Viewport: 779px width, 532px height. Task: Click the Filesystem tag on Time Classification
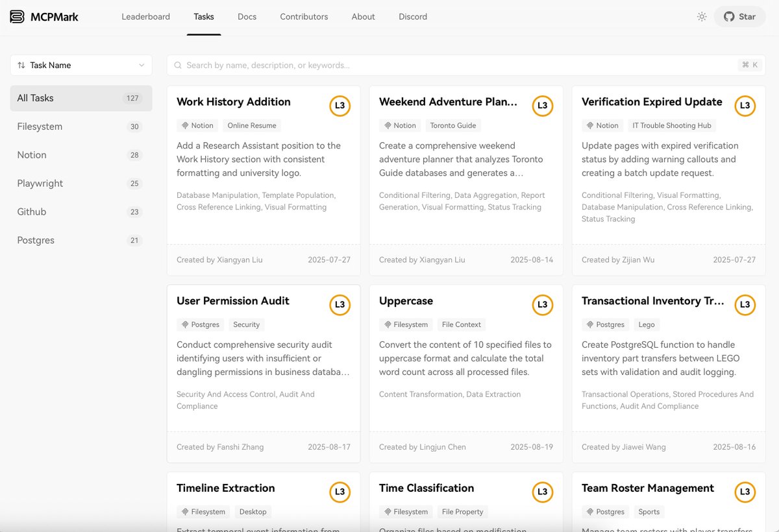tap(406, 512)
